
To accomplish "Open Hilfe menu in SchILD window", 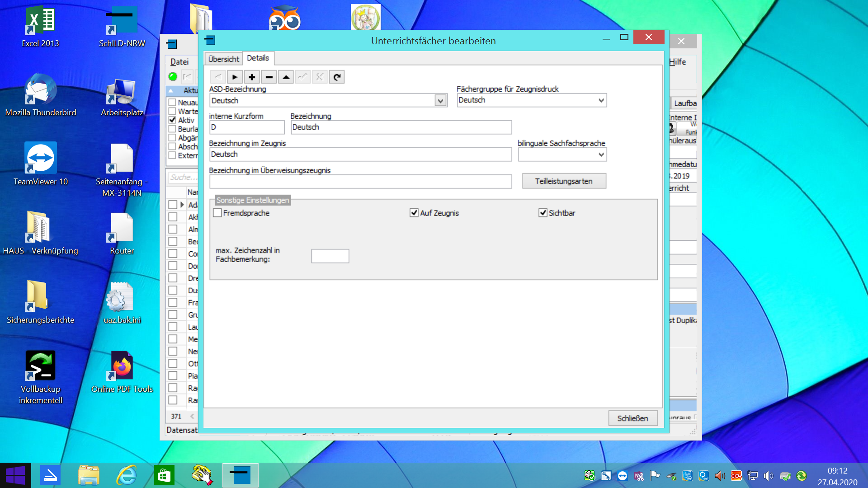I will (x=678, y=62).
